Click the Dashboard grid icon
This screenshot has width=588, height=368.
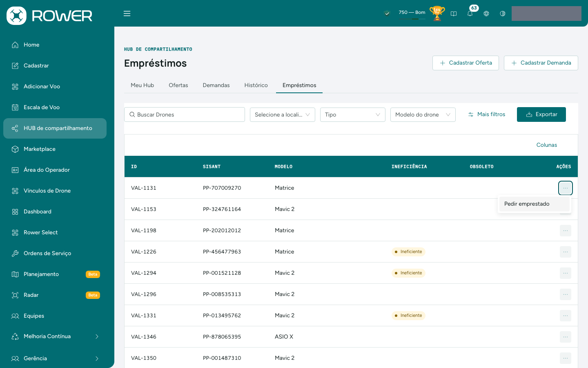[x=15, y=211]
